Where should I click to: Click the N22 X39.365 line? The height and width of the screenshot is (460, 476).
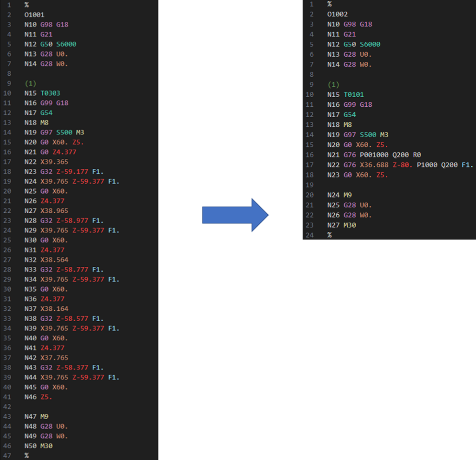46,162
